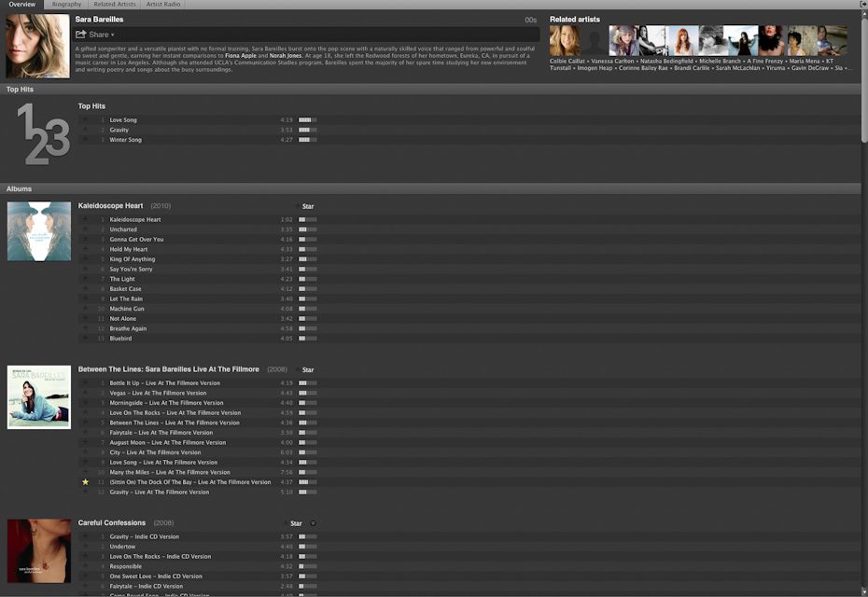The height and width of the screenshot is (597, 868).
Task: Open the Gavin DeGraw artist link
Action: [810, 68]
